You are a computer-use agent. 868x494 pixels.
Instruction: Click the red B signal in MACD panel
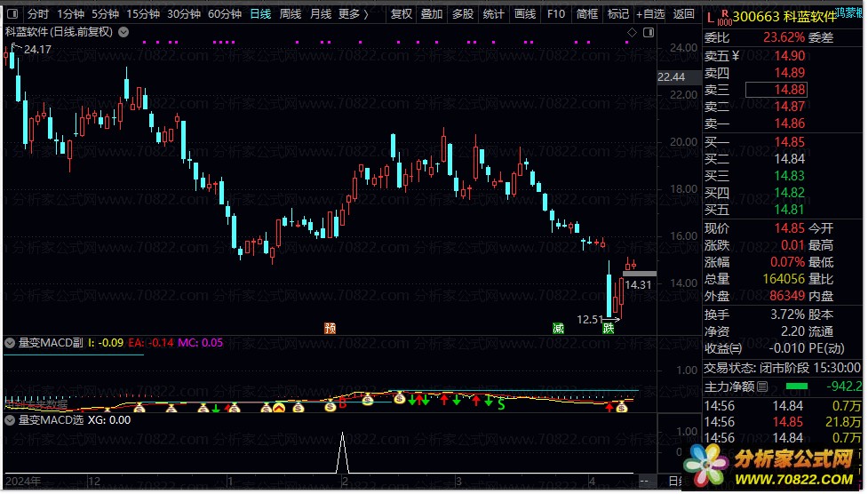click(x=343, y=403)
